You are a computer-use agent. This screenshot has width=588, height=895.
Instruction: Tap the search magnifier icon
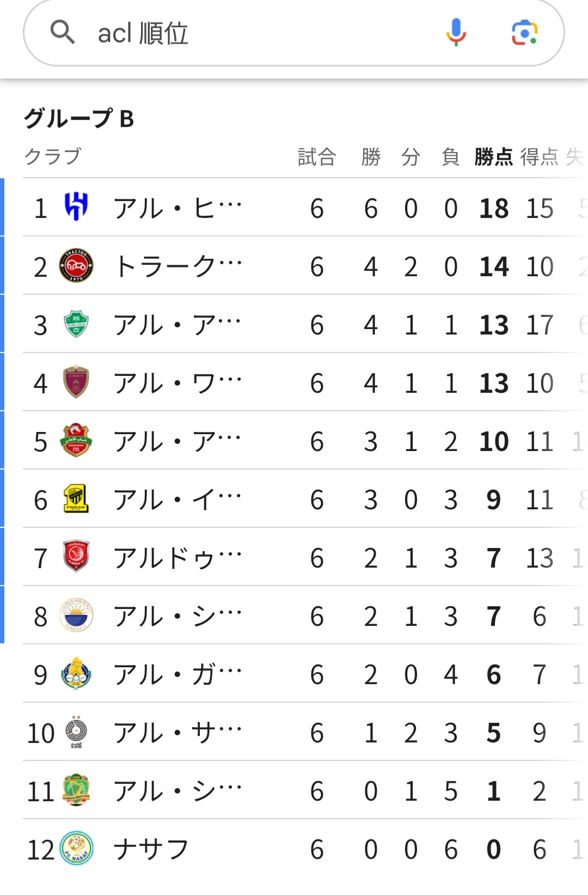pyautogui.click(x=63, y=33)
